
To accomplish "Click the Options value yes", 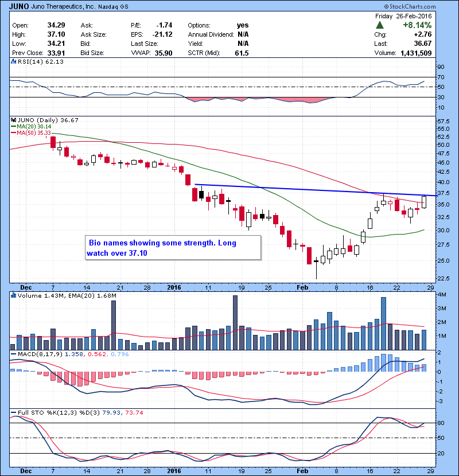I will pyautogui.click(x=243, y=25).
